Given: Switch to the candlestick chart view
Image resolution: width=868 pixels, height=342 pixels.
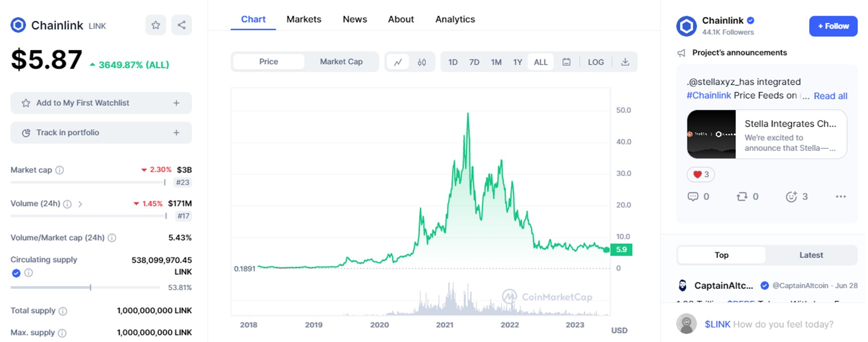Looking at the screenshot, I should (x=422, y=62).
